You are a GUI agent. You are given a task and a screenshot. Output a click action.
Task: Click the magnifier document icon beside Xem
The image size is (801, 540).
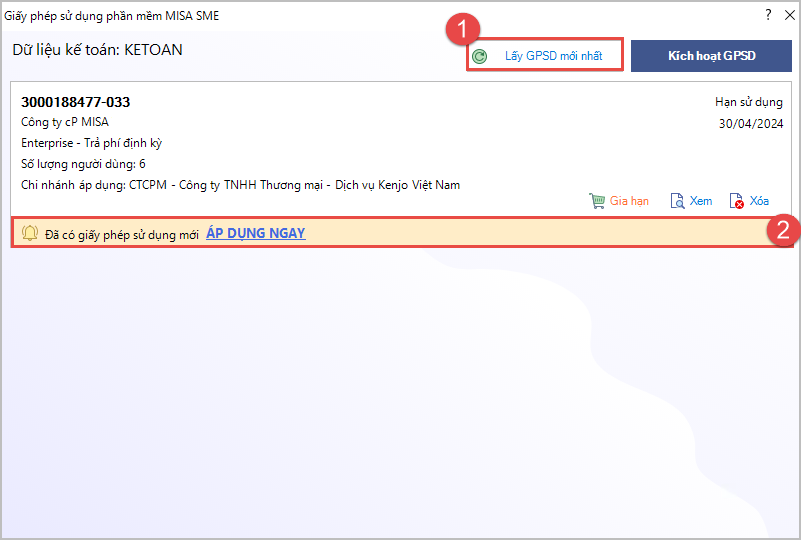pyautogui.click(x=677, y=201)
